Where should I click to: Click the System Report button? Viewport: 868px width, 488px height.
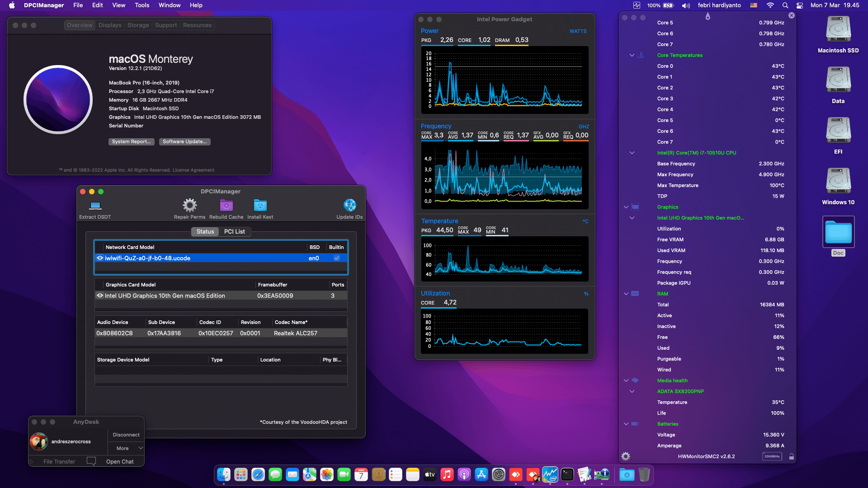[132, 141]
